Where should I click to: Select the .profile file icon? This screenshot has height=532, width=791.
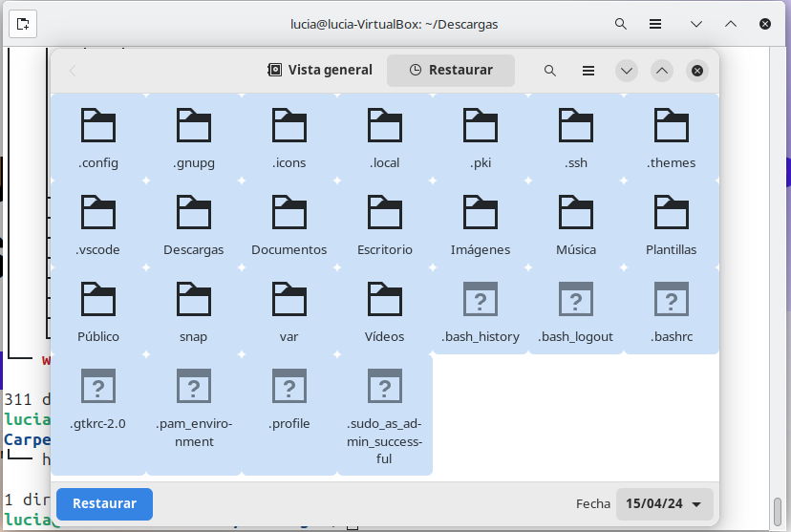pos(289,386)
